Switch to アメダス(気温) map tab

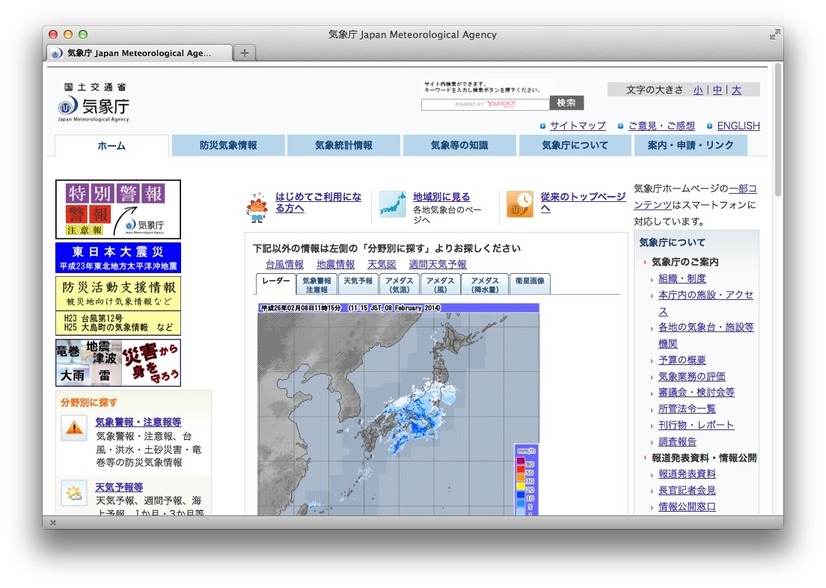pyautogui.click(x=399, y=285)
